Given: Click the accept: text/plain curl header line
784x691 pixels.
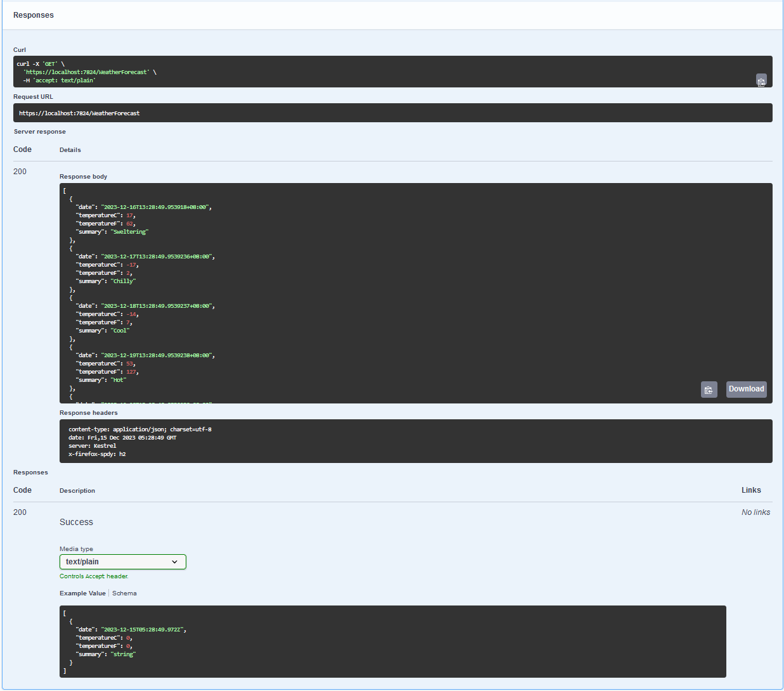Looking at the screenshot, I should coord(59,80).
